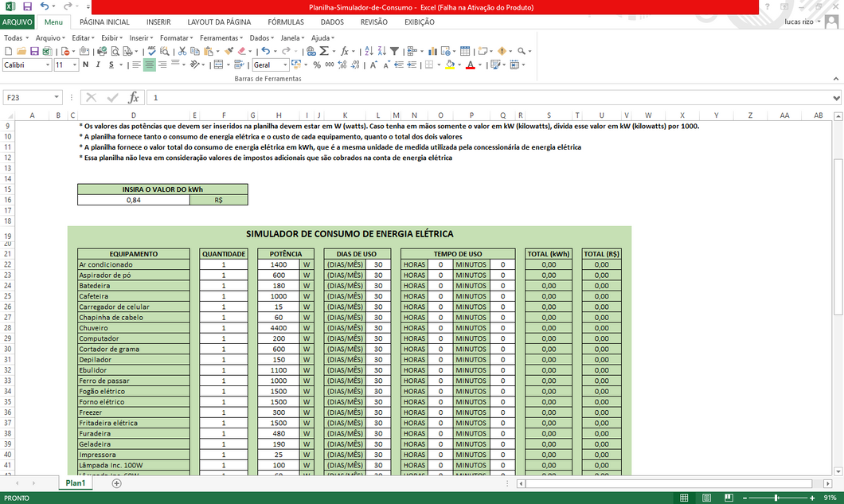Click the Format Painter brush icon

point(229,51)
